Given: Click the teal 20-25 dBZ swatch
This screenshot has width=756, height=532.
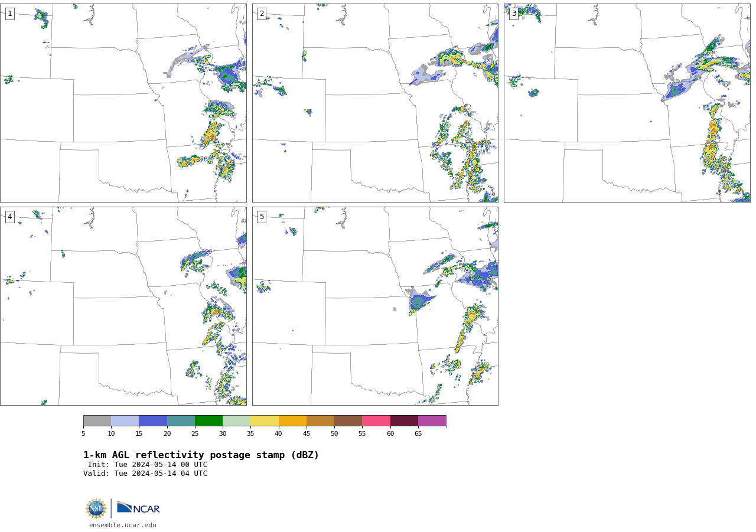Looking at the screenshot, I should 181,420.
